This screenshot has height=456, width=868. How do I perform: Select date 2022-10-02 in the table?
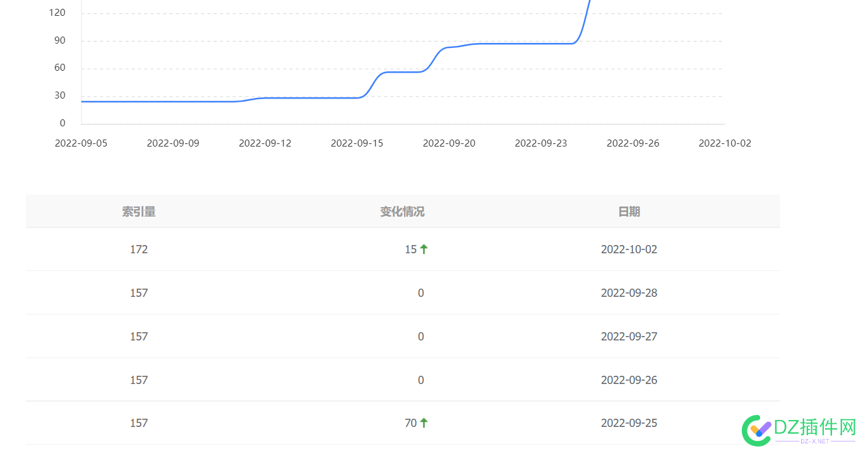[x=629, y=249]
